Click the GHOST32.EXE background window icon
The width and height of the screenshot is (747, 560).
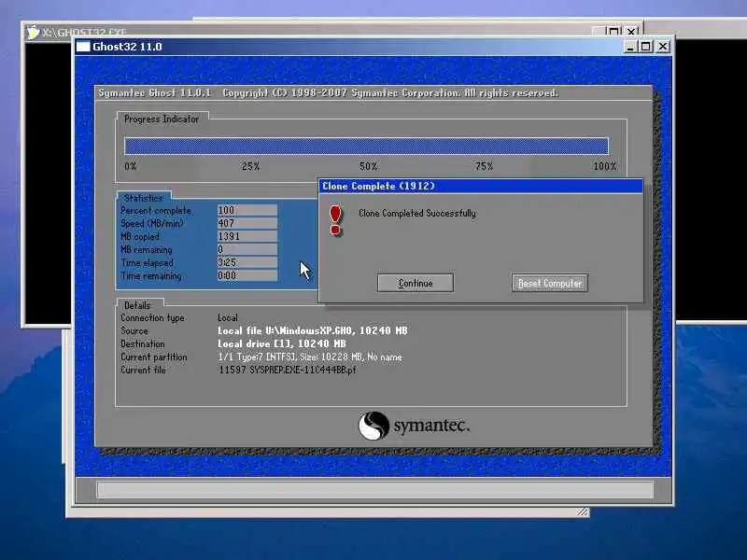[x=33, y=33]
